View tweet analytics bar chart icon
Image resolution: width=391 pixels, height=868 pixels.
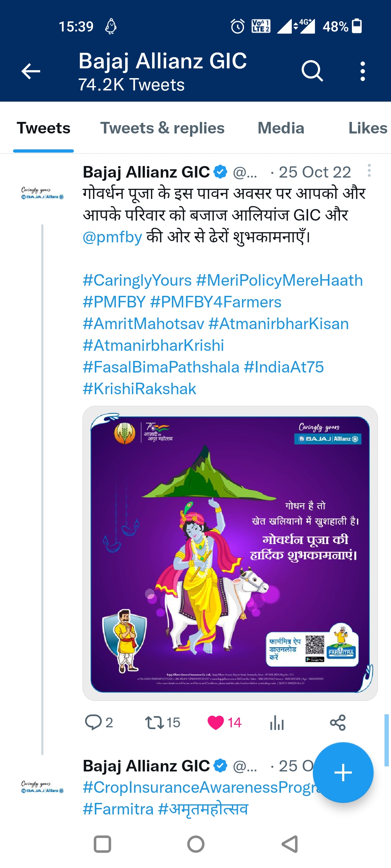click(x=277, y=723)
